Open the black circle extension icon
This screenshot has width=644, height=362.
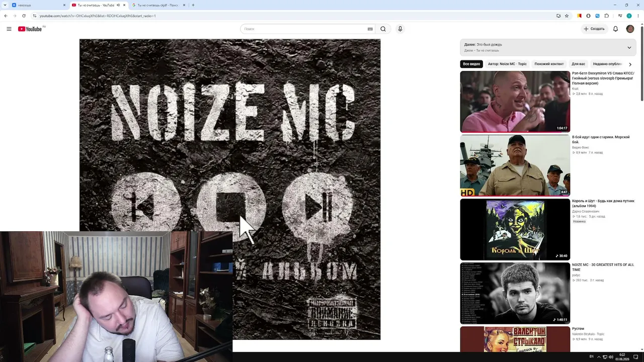(x=588, y=16)
